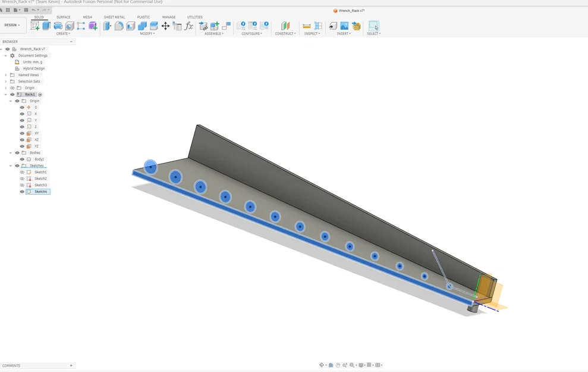Toggle visibility of Rack:1 component
Viewport: 588px width, 372px height.
12,95
